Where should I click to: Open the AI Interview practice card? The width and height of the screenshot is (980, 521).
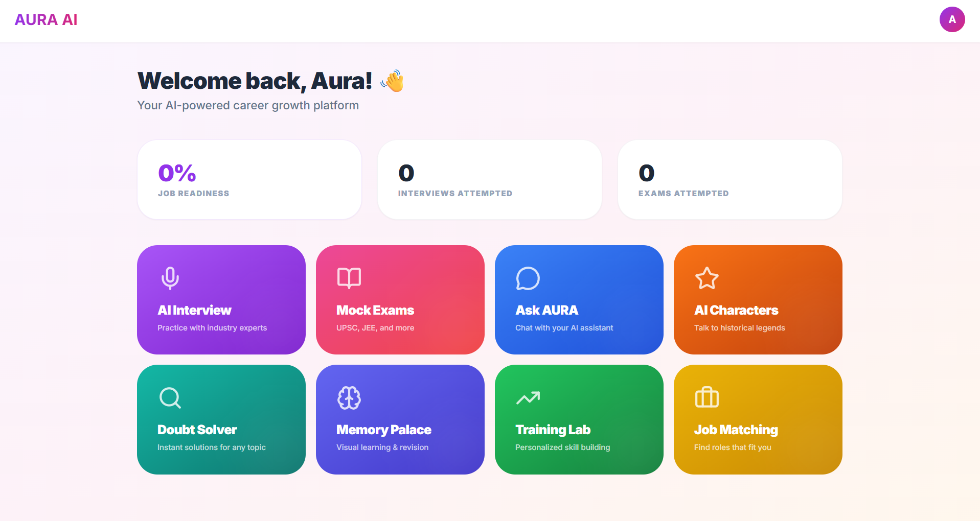coord(221,300)
